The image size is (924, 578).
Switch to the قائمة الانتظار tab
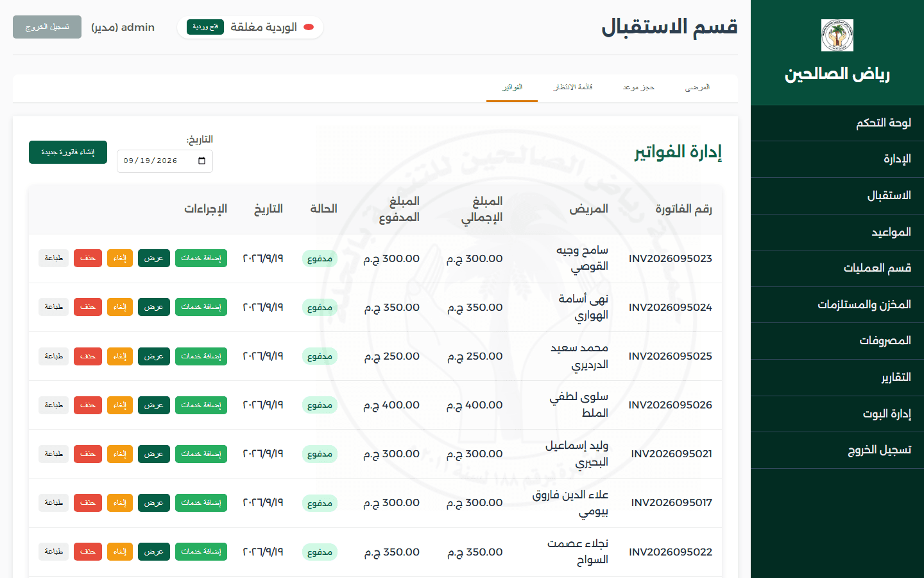[x=573, y=87]
